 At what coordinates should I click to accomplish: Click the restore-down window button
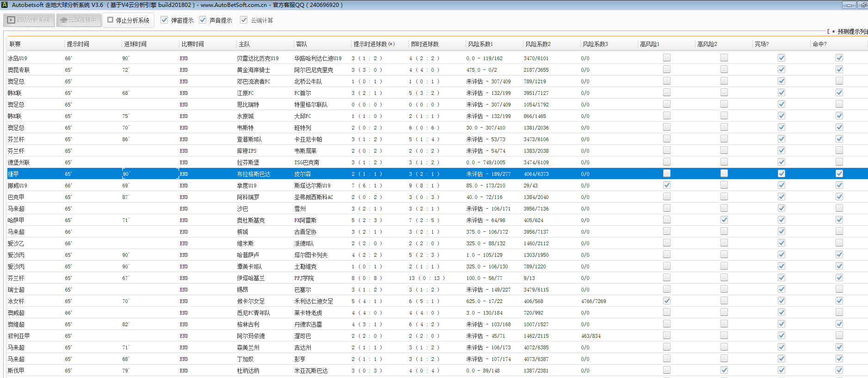pyautogui.click(x=863, y=5)
